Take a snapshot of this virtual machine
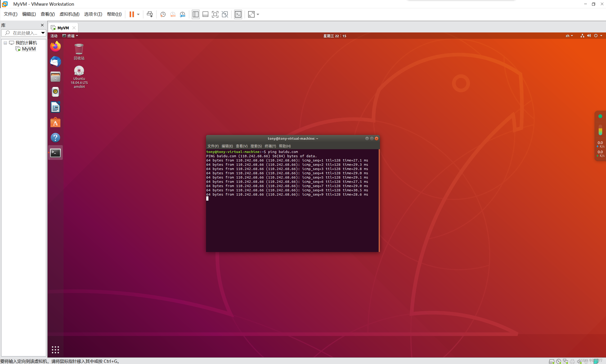This screenshot has width=606, height=364. 163,14
